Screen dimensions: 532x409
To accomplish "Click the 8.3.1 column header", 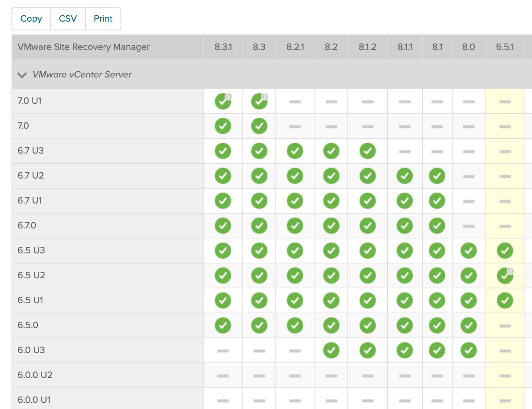I will (x=223, y=47).
